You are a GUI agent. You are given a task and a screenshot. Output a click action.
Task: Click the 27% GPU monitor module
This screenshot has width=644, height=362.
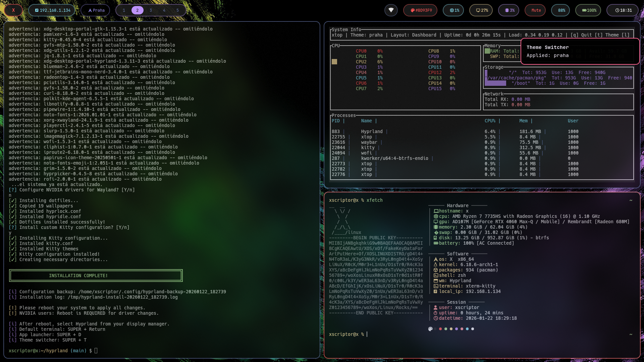click(x=482, y=10)
